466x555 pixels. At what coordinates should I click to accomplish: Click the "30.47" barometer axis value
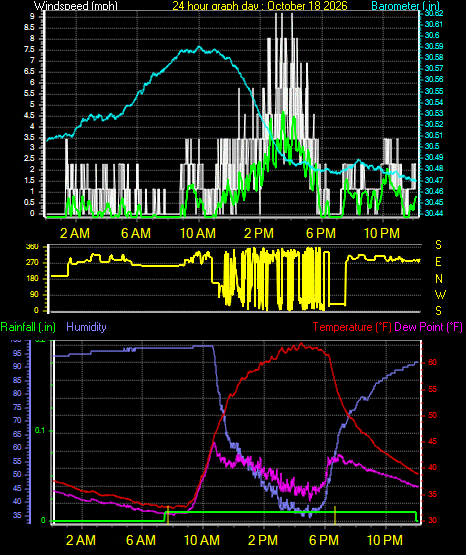(434, 180)
